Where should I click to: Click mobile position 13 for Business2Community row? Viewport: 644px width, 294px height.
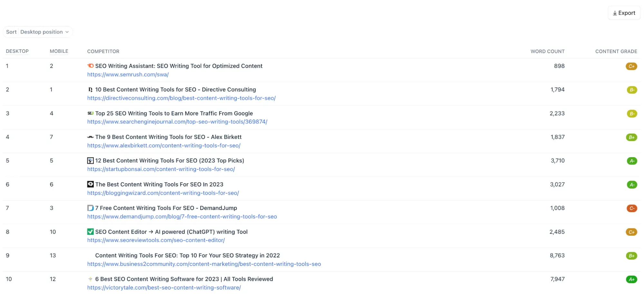point(53,256)
